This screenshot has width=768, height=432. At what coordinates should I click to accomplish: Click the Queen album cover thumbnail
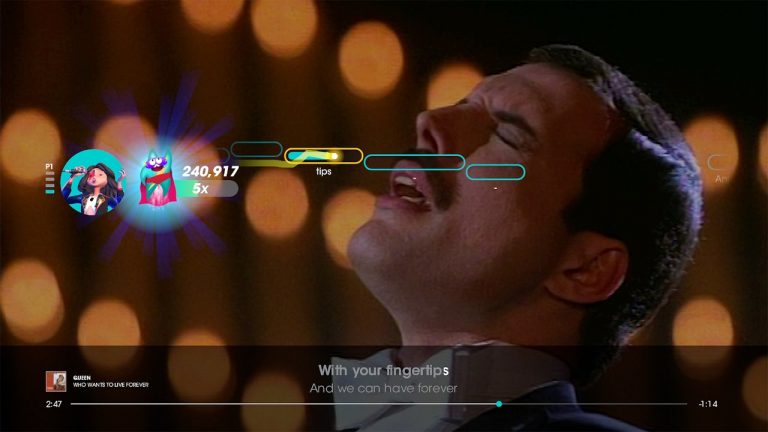click(x=56, y=381)
